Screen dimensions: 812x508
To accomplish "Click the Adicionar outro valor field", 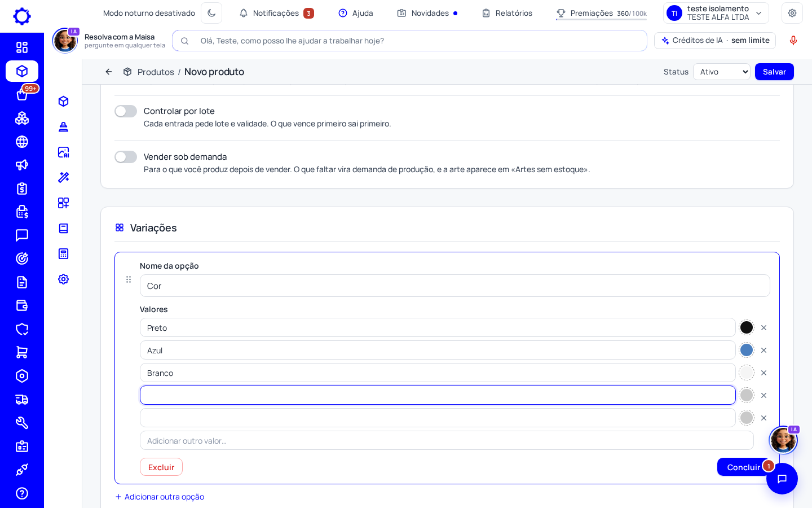I will pos(447,441).
